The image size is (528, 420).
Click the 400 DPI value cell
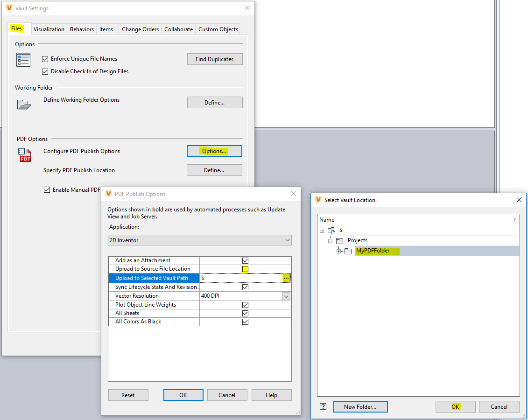pyautogui.click(x=241, y=296)
